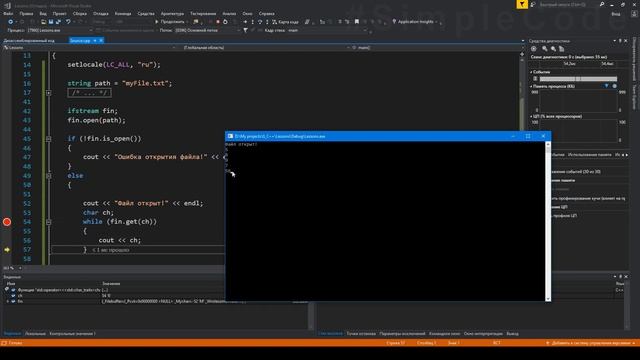Click the Open file folder icon
640x360 pixels.
pyautogui.click(x=44, y=22)
